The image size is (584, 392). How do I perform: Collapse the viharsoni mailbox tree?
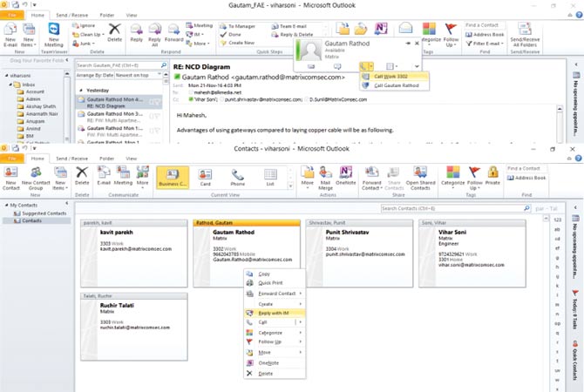click(x=6, y=76)
